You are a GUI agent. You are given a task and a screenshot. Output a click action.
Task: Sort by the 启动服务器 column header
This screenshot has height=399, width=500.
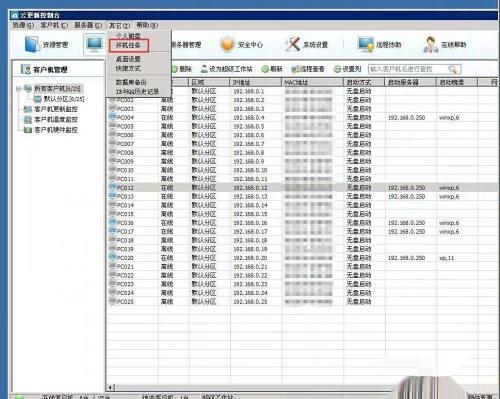tap(411, 82)
